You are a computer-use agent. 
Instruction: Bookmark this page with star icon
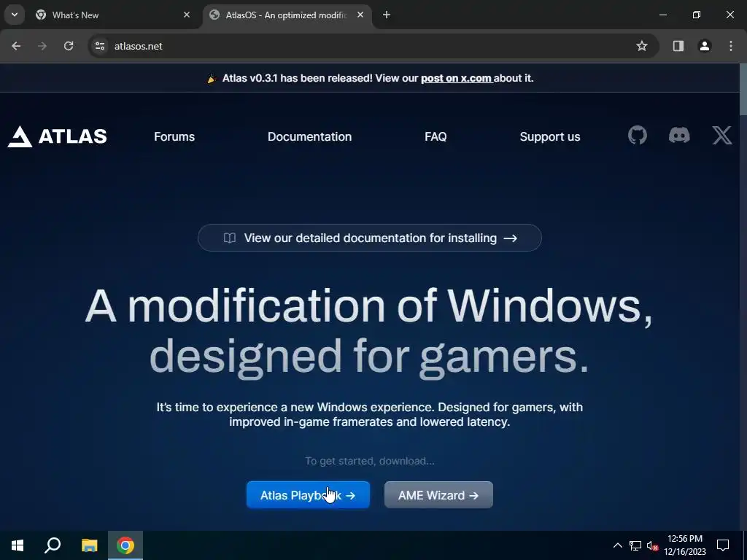[x=642, y=46]
